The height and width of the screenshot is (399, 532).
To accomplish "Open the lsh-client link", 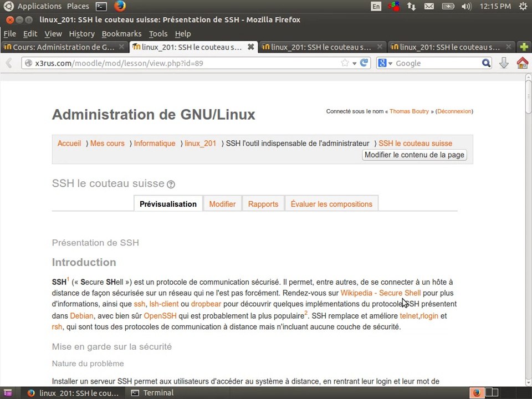I will click(164, 304).
